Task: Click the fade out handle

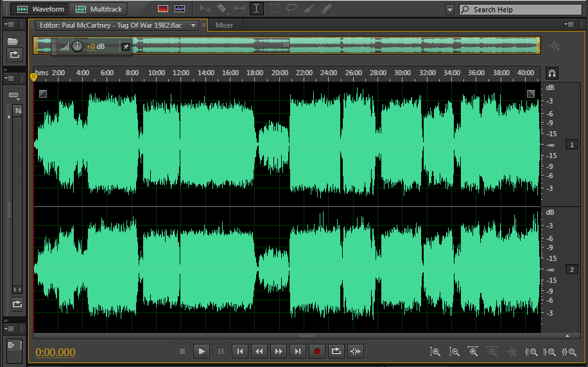Action: pos(531,94)
